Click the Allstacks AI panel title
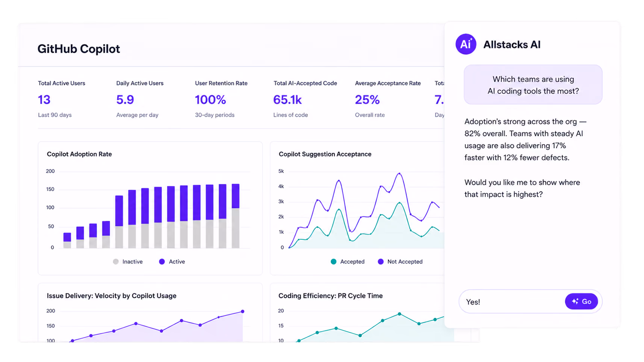 coord(512,45)
